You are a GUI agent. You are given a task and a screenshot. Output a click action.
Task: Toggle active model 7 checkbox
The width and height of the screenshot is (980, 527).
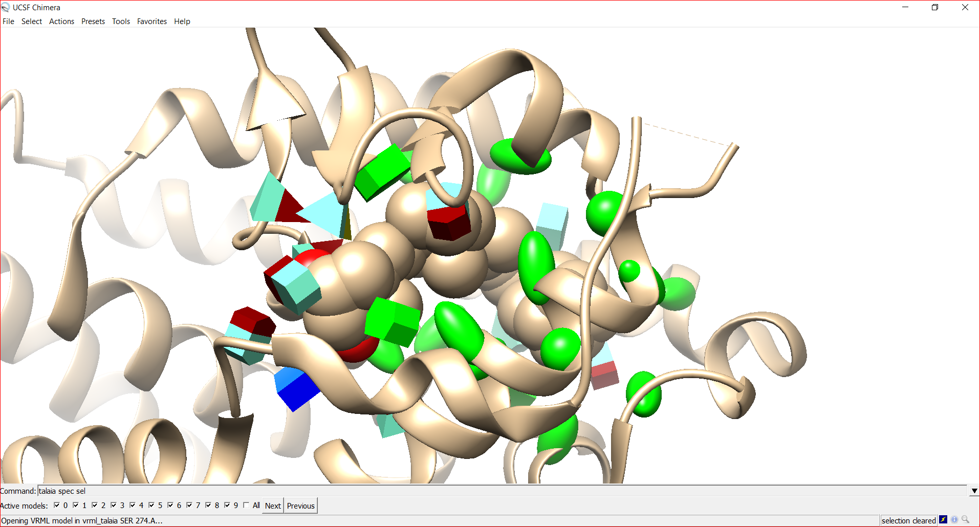[189, 505]
